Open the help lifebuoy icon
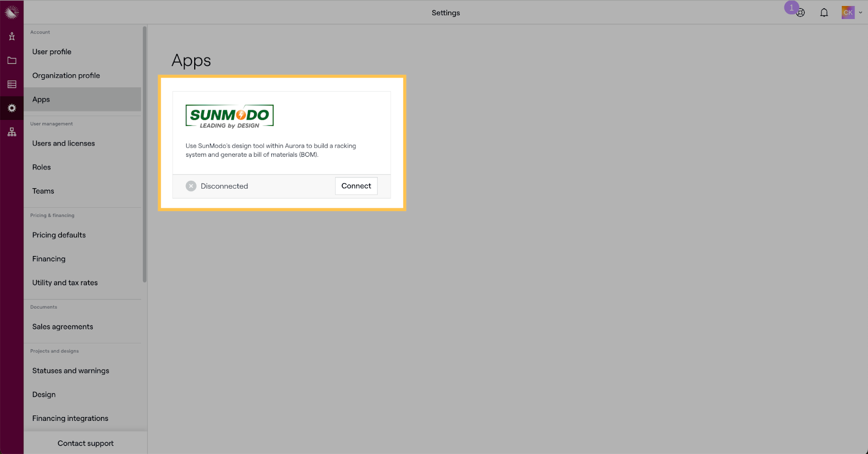 click(800, 12)
